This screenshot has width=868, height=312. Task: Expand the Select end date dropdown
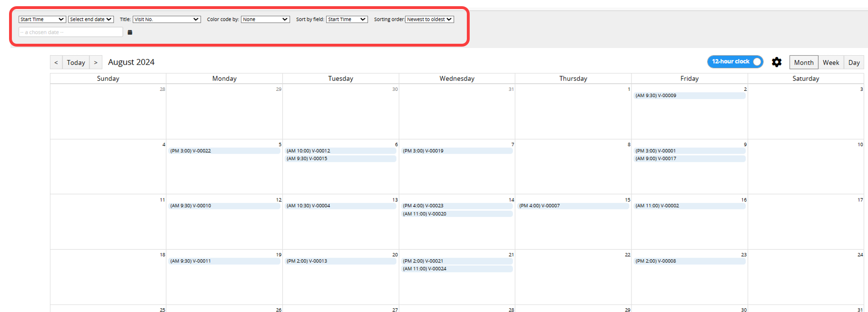point(91,19)
